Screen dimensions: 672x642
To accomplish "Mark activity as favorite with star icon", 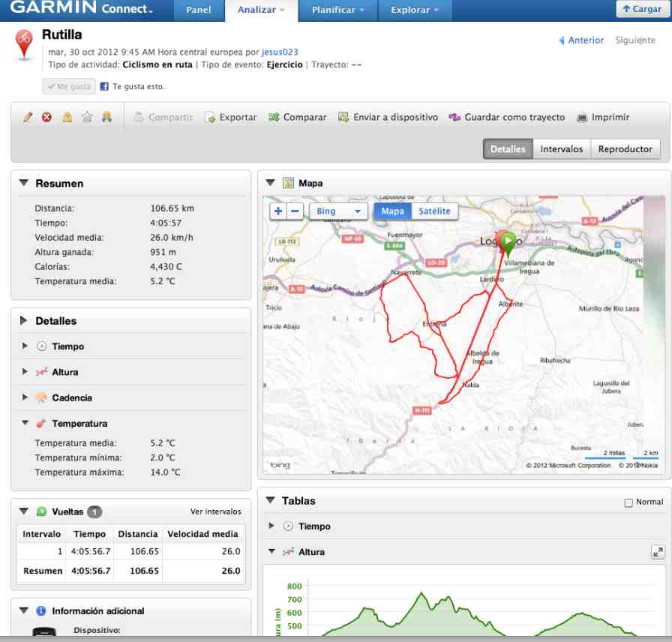I will [88, 117].
